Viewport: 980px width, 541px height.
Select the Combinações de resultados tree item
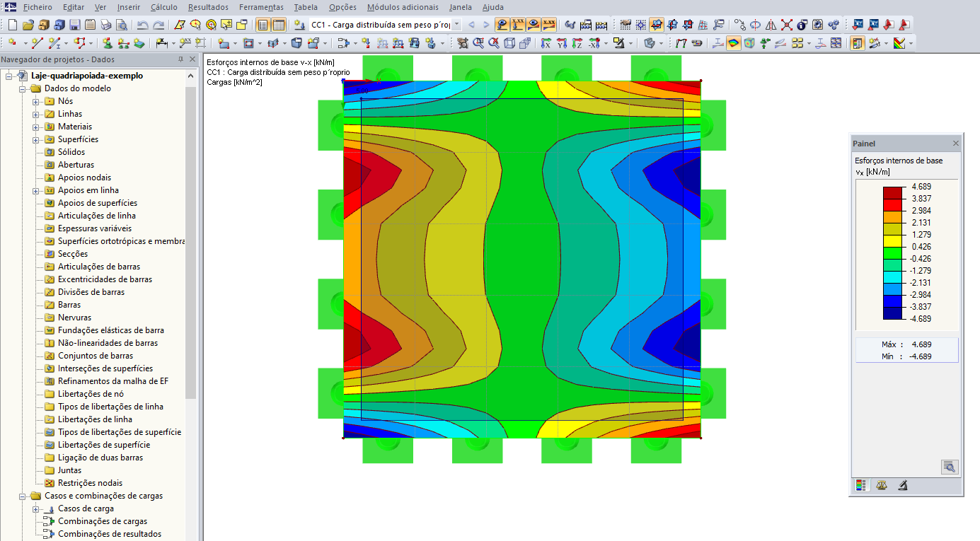[x=110, y=534]
